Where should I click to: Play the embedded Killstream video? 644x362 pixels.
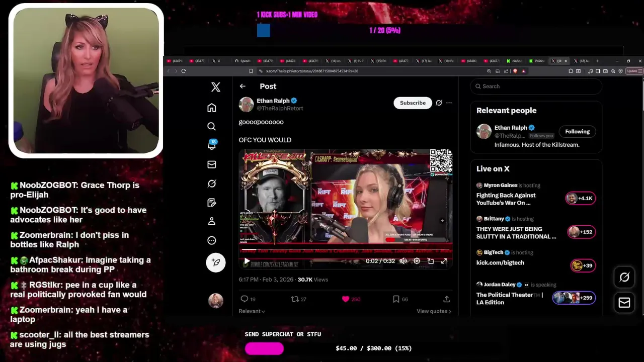tap(247, 261)
